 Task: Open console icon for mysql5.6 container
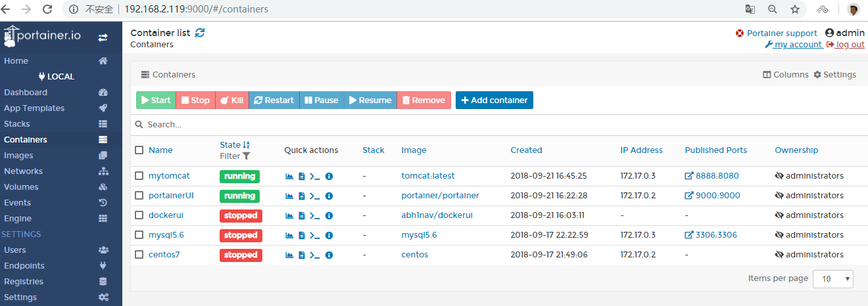pos(315,235)
